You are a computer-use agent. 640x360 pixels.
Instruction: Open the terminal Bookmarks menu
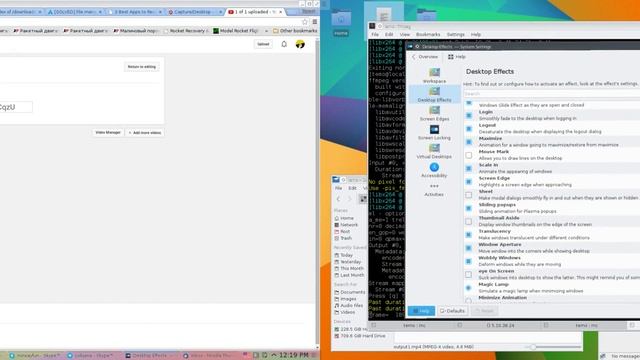tap(428, 35)
